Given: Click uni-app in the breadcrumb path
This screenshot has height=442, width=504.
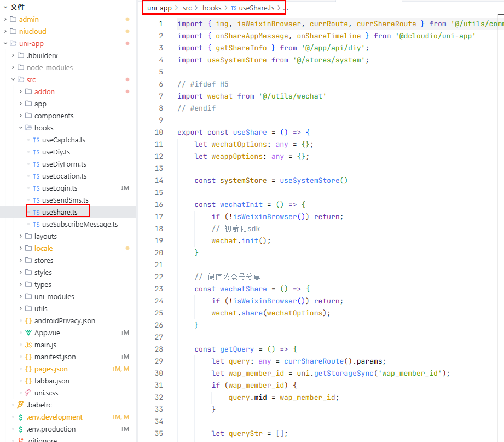Looking at the screenshot, I should point(159,8).
